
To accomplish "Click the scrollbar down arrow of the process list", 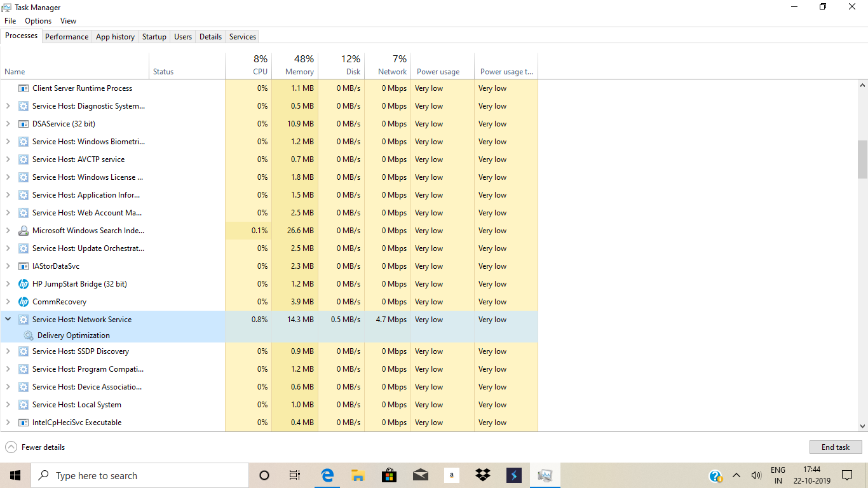I will 862,426.
